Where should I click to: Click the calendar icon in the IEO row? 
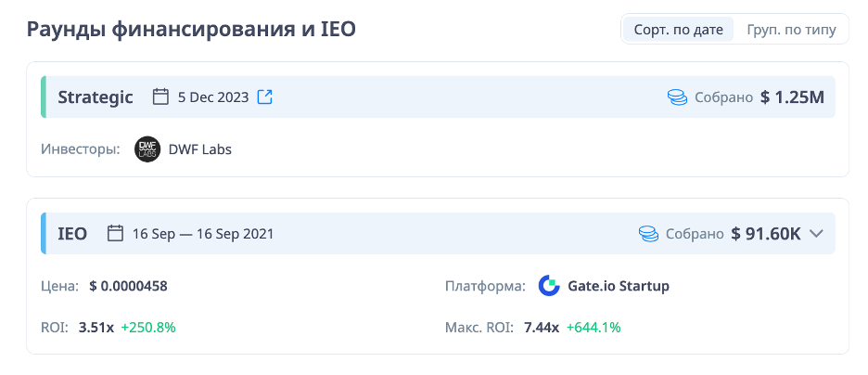[x=116, y=233]
